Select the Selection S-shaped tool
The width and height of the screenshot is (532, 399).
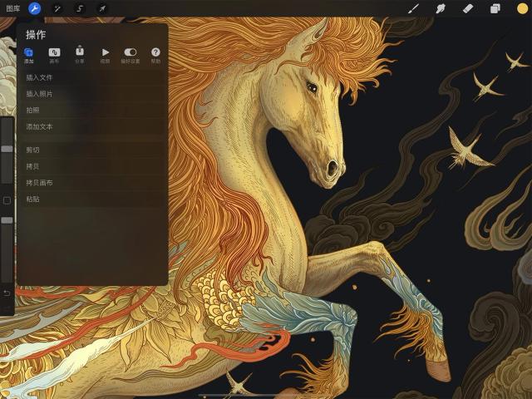[x=80, y=8]
